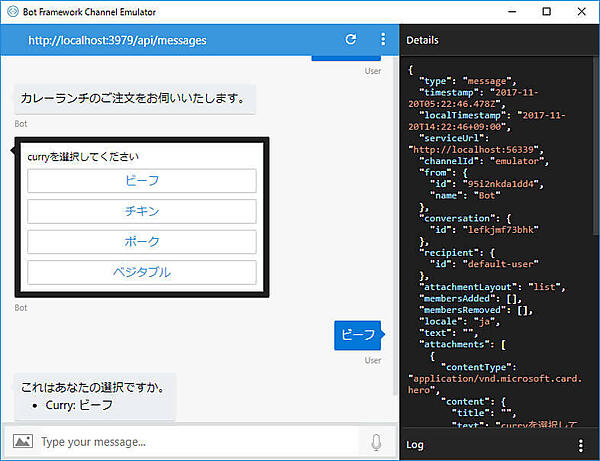Open the Log panel options menu
The height and width of the screenshot is (461, 600).
pyautogui.click(x=581, y=444)
